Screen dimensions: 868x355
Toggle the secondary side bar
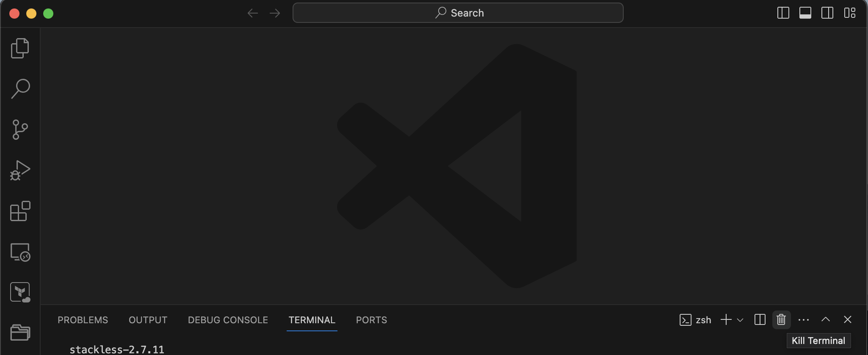point(827,13)
